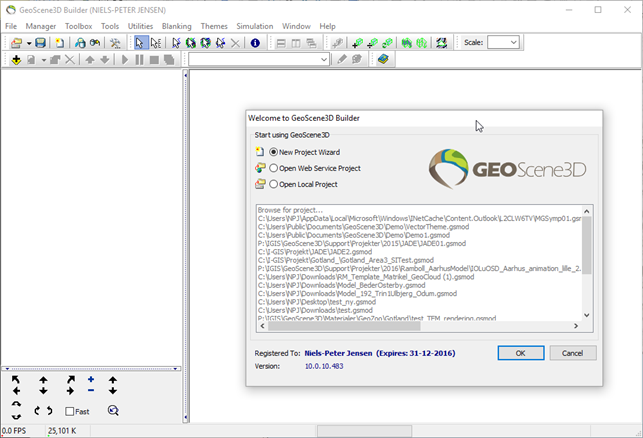Open the Toolbox menu
This screenshot has height=438, width=643.
pos(78,26)
